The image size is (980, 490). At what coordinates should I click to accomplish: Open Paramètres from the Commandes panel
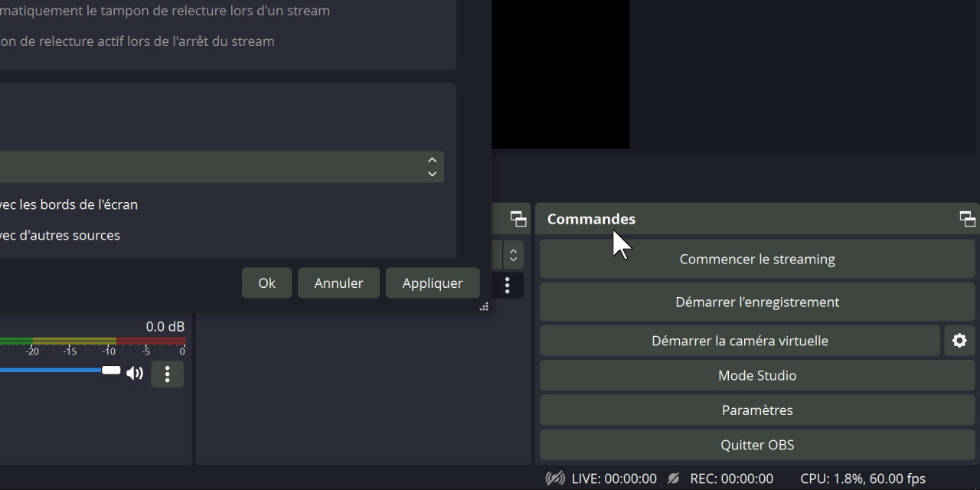point(756,410)
